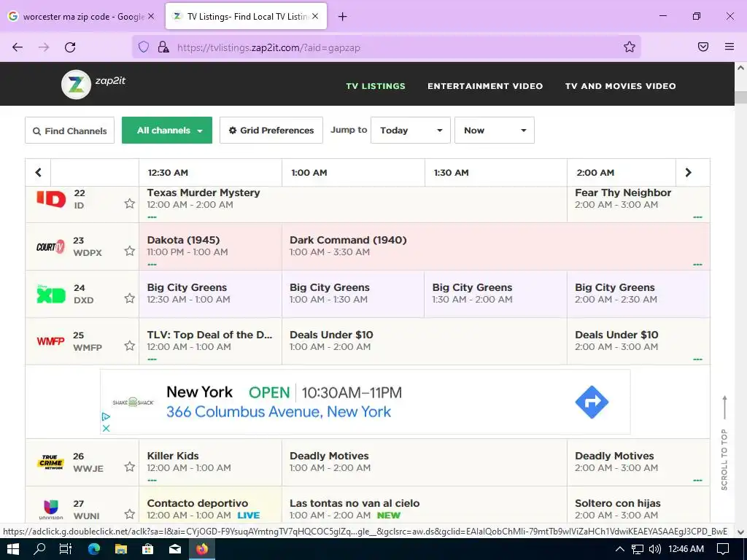Click the WMFP channel logo
The width and height of the screenshot is (747, 560).
coord(50,341)
